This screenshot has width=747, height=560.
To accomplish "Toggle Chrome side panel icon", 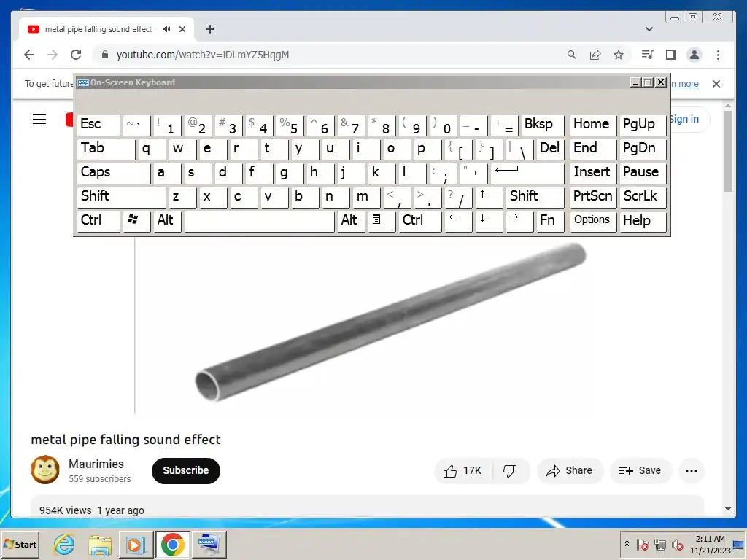I will point(671,55).
